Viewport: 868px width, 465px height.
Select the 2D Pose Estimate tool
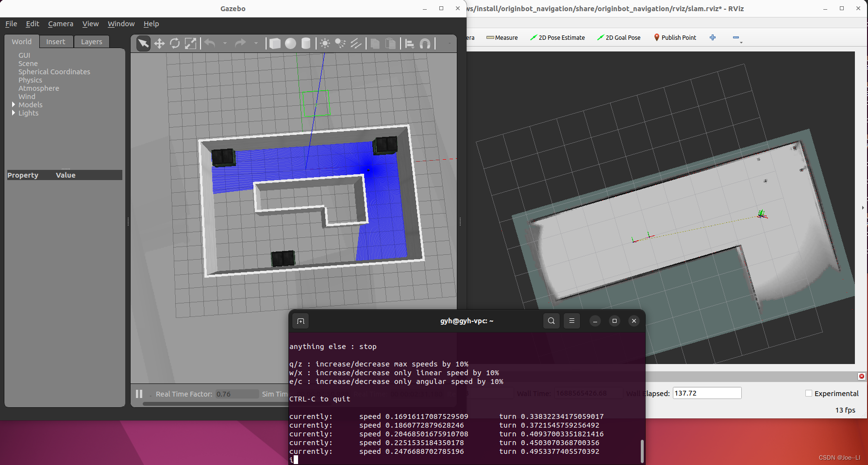click(x=557, y=37)
